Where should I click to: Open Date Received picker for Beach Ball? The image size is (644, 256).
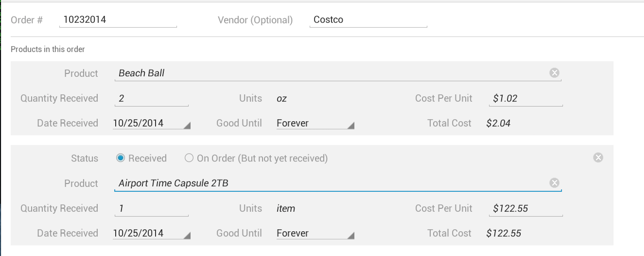[151, 123]
